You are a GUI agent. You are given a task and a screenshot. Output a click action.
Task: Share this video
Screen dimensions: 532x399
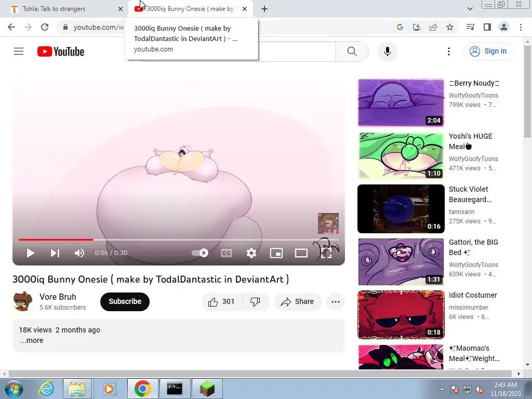click(298, 302)
